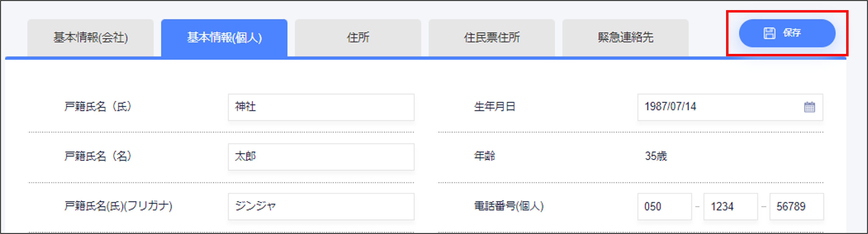Click the 生年月日 label text
868x234 pixels.
[494, 107]
